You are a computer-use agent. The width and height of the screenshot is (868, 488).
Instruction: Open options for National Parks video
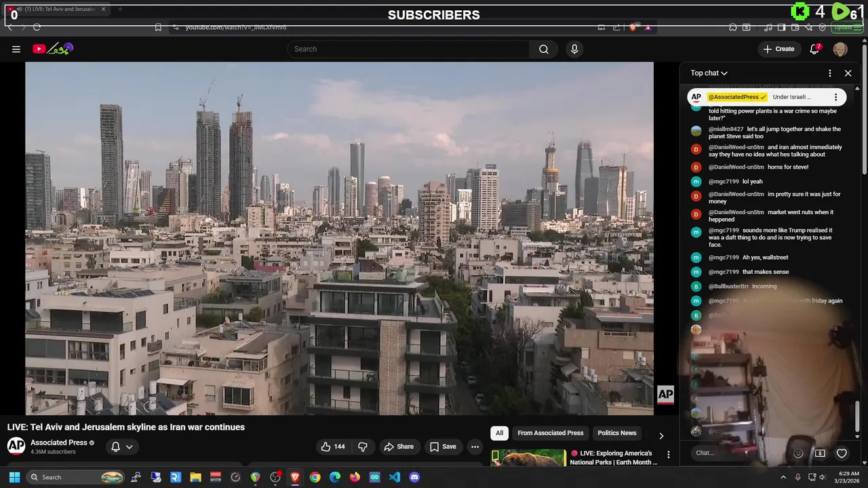pos(669,455)
